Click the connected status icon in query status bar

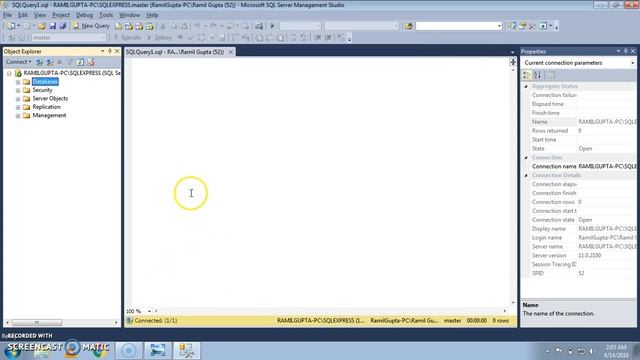click(129, 321)
